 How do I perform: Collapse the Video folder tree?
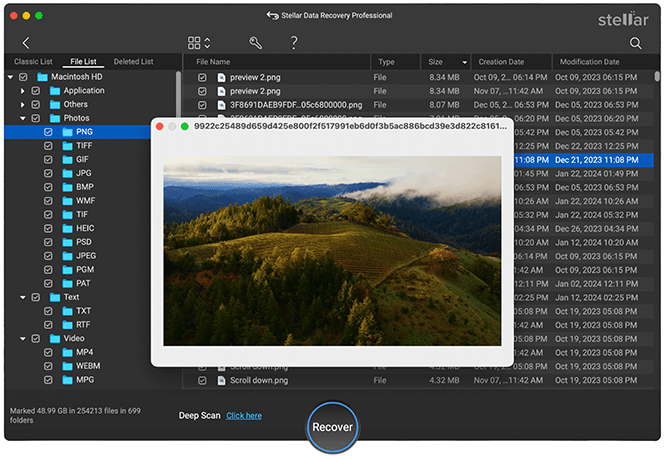tap(22, 338)
